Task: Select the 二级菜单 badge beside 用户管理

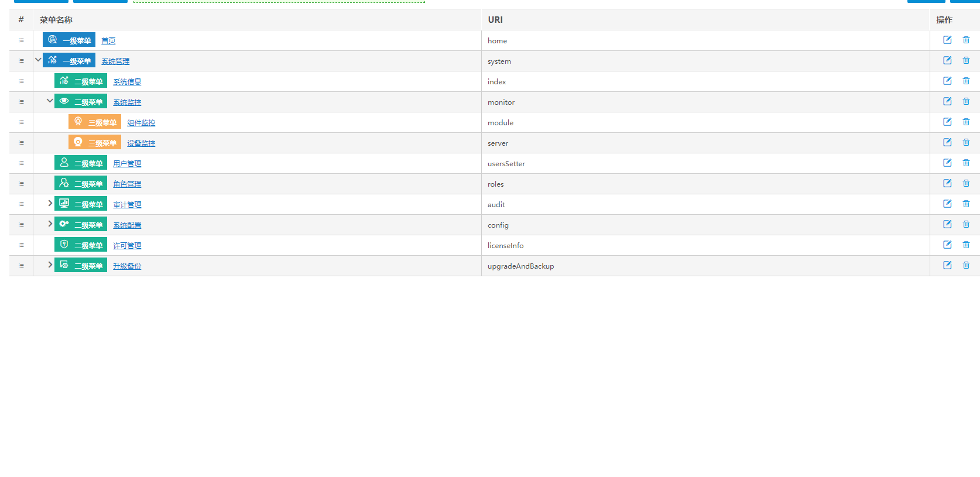Action: pos(81,163)
